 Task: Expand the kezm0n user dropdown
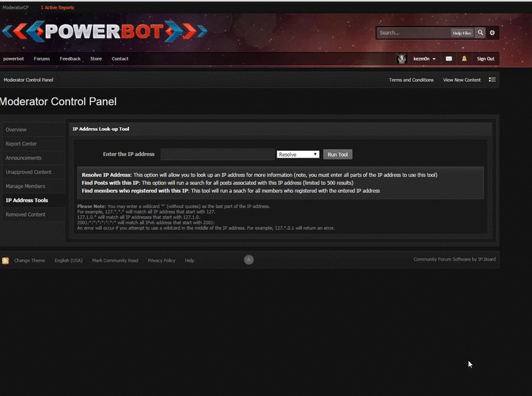[424, 58]
